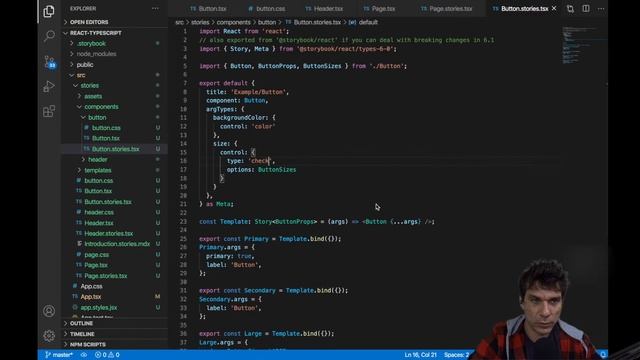Click 'components' in the breadcrumb path
Viewport: 640px width, 360px height.
click(233, 22)
